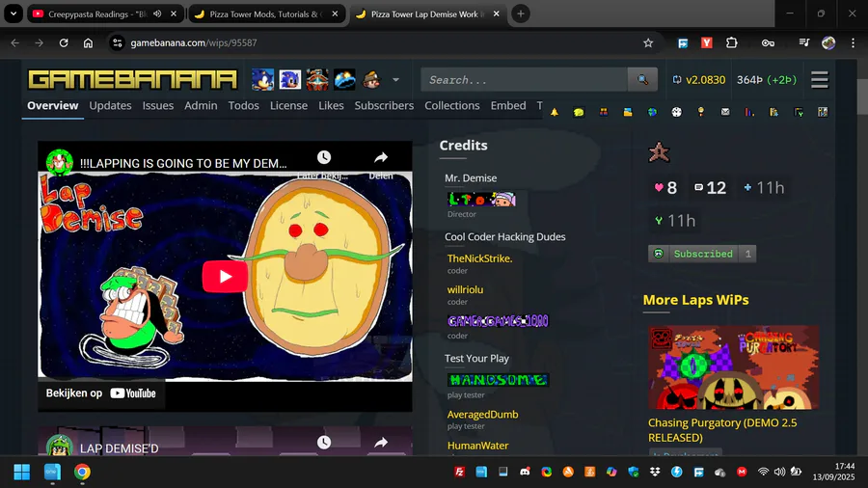868x488 pixels.
Task: Expand the game shortcuts dropdown arrow
Action: pos(395,80)
